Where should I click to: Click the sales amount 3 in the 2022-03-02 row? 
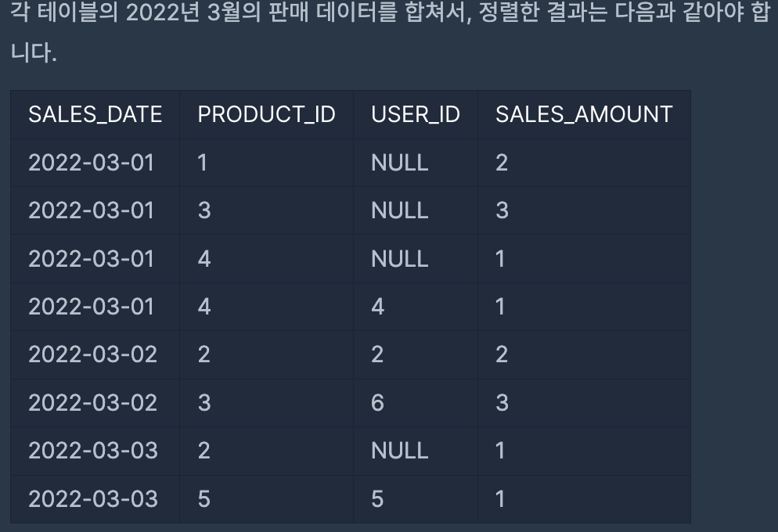pyautogui.click(x=502, y=402)
